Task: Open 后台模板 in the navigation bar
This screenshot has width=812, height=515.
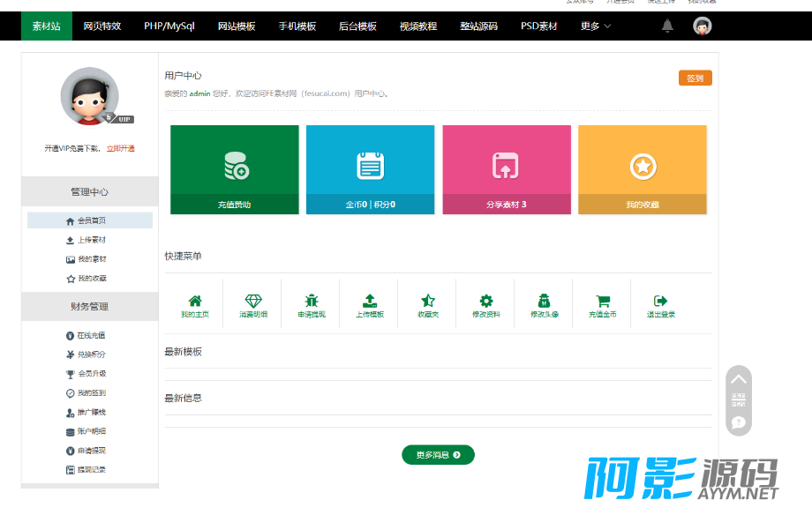Action: pyautogui.click(x=357, y=26)
